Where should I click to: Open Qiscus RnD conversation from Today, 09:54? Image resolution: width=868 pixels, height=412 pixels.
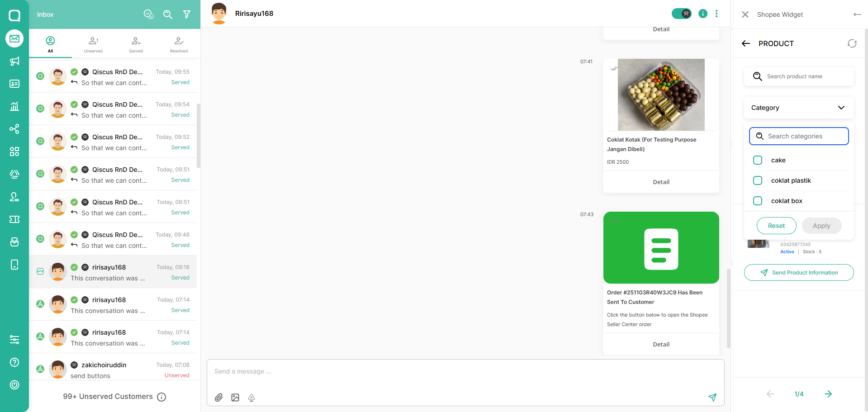[x=113, y=109]
